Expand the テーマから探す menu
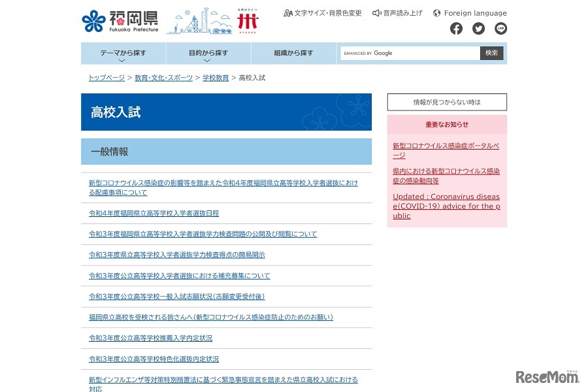Viewport: 588px width, 392px height. pos(123,54)
